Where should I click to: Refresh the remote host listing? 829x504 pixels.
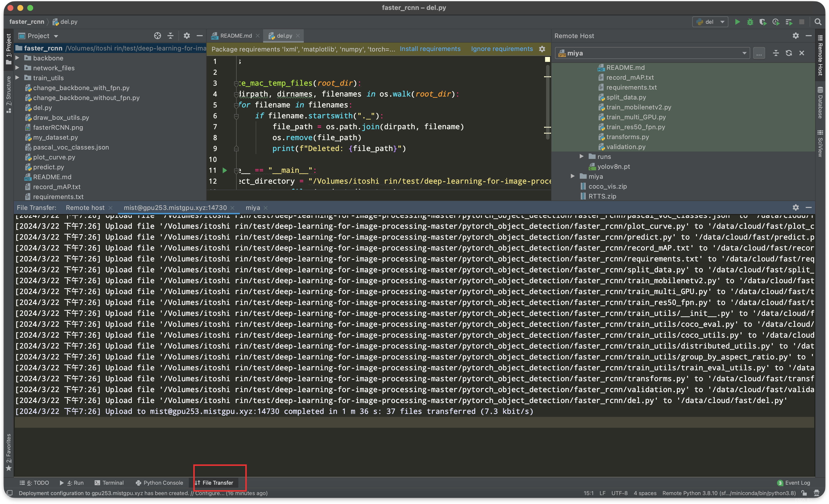coord(789,53)
